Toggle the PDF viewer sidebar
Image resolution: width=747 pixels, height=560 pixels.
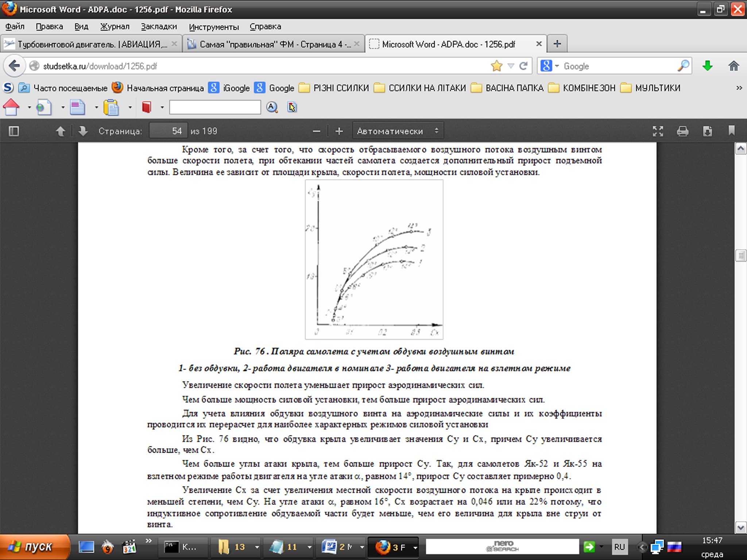point(14,131)
